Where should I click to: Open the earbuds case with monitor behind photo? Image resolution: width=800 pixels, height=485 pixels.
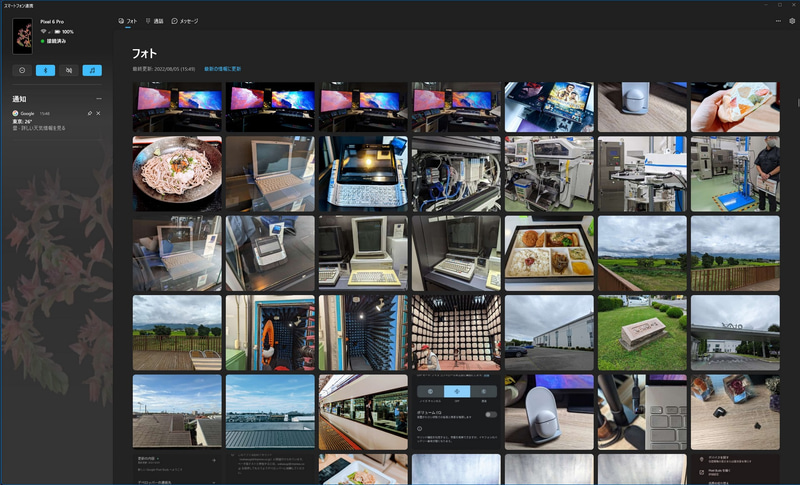click(x=549, y=413)
